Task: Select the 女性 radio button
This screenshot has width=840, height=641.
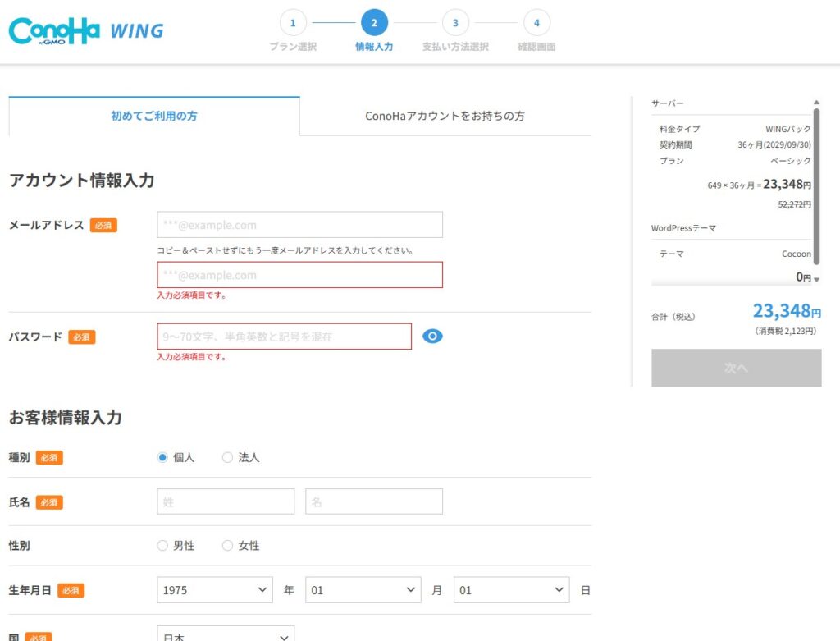Action: pos(227,546)
